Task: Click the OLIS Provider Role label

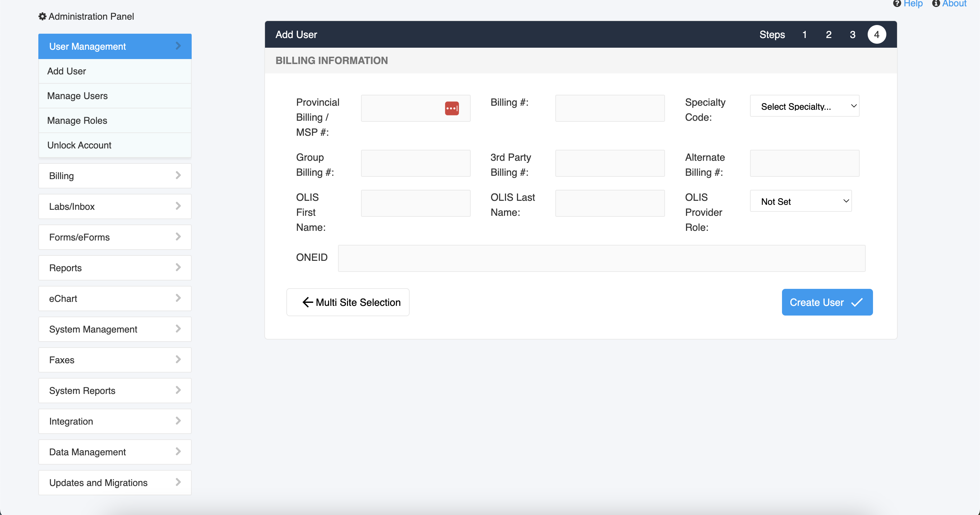Action: [x=703, y=212]
